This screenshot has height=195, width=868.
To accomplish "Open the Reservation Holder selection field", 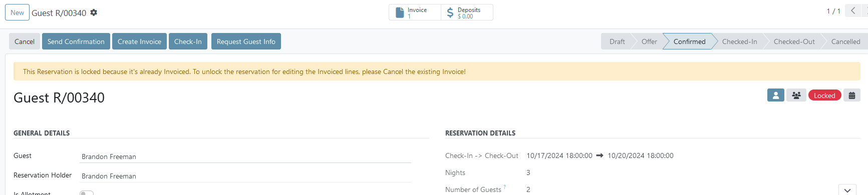I will pos(245,176).
